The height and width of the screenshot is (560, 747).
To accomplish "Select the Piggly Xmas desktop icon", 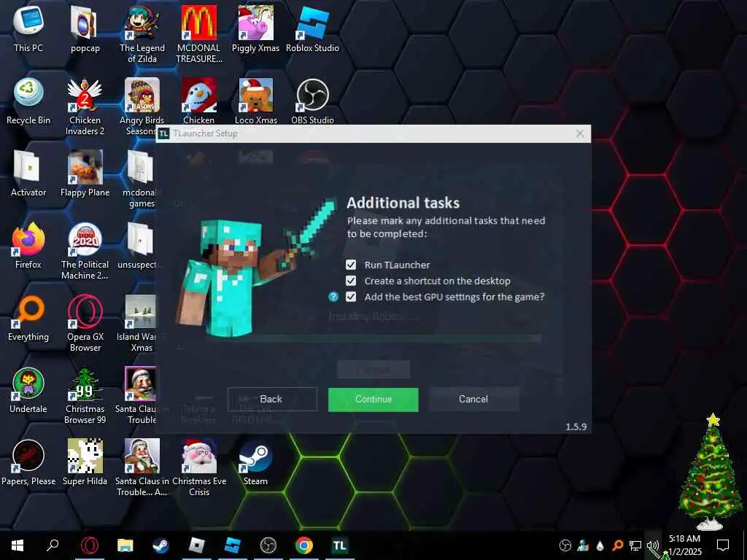I will click(x=255, y=28).
